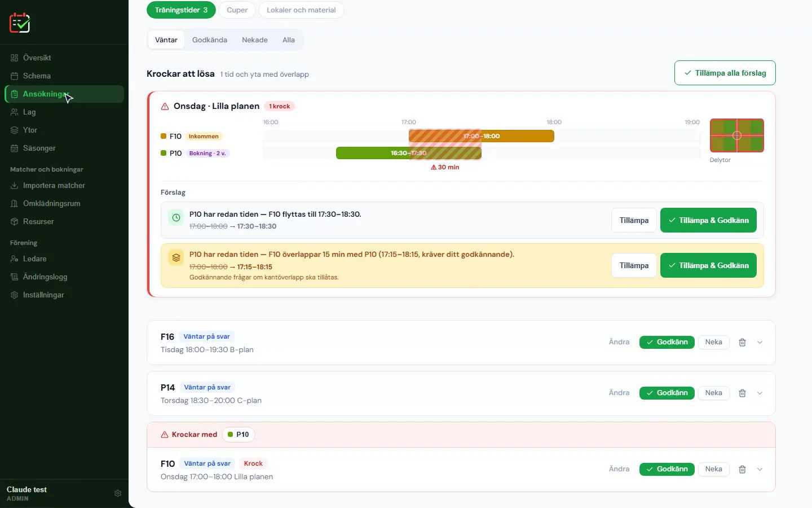Image resolution: width=812 pixels, height=508 pixels.
Task: Click the '30 min' overlap warning label
Action: coord(445,167)
